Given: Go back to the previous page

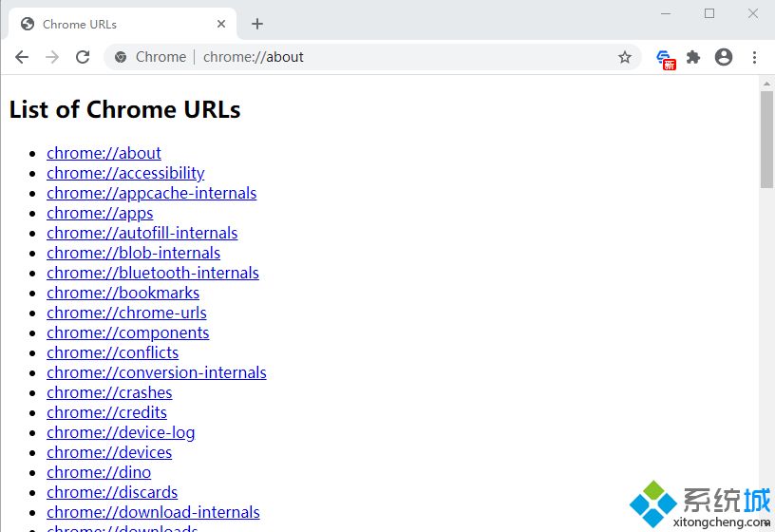Looking at the screenshot, I should tap(22, 57).
